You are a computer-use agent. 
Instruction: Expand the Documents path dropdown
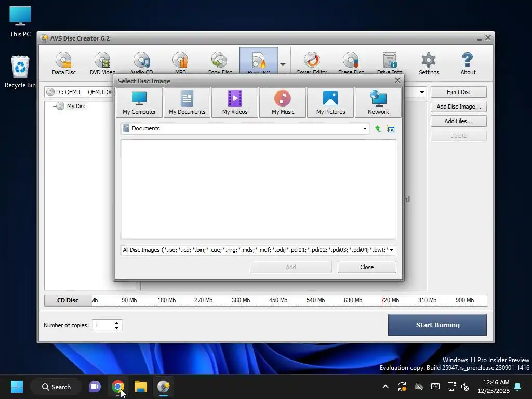365,129
